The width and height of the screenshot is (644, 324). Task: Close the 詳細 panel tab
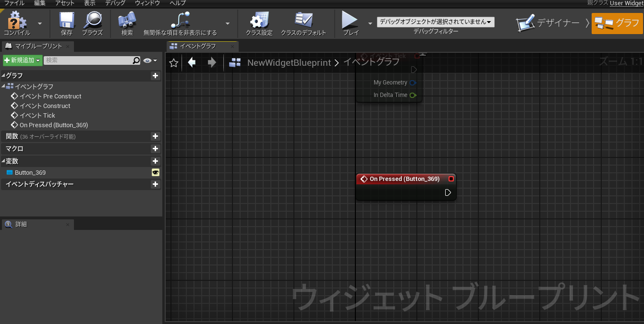[x=68, y=225]
